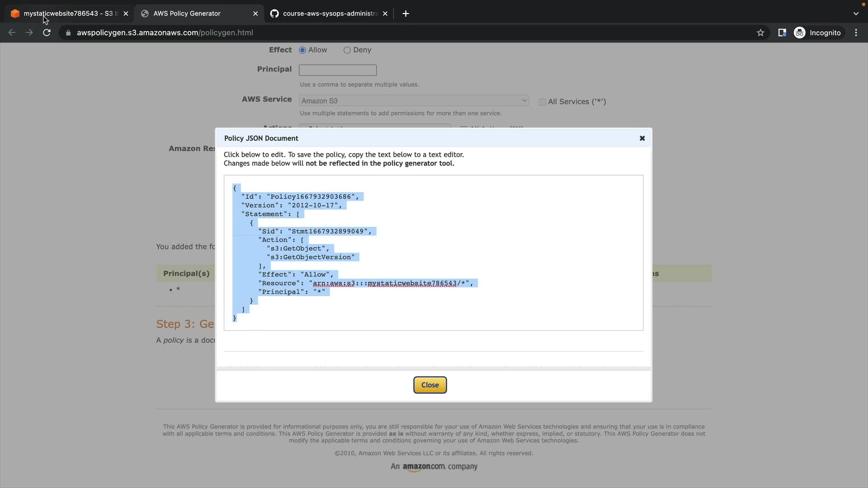
Task: Open a new browser tab
Action: (x=406, y=14)
